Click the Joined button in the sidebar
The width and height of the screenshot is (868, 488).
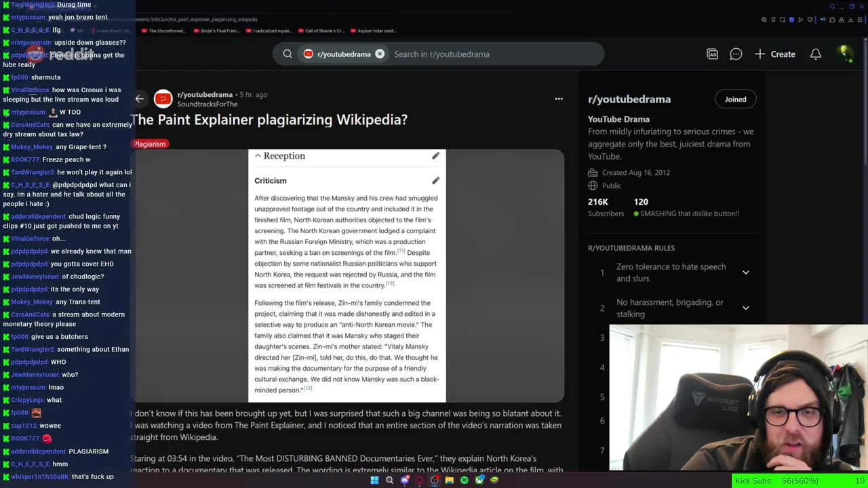pos(735,100)
